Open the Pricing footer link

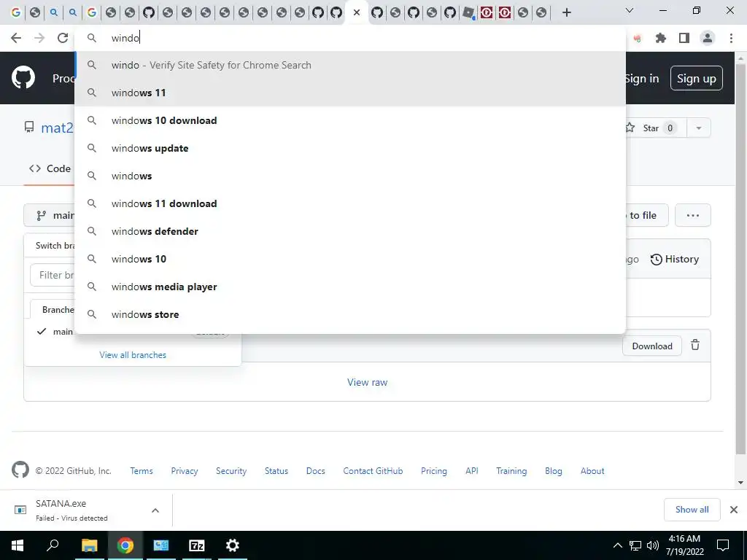[x=434, y=471]
